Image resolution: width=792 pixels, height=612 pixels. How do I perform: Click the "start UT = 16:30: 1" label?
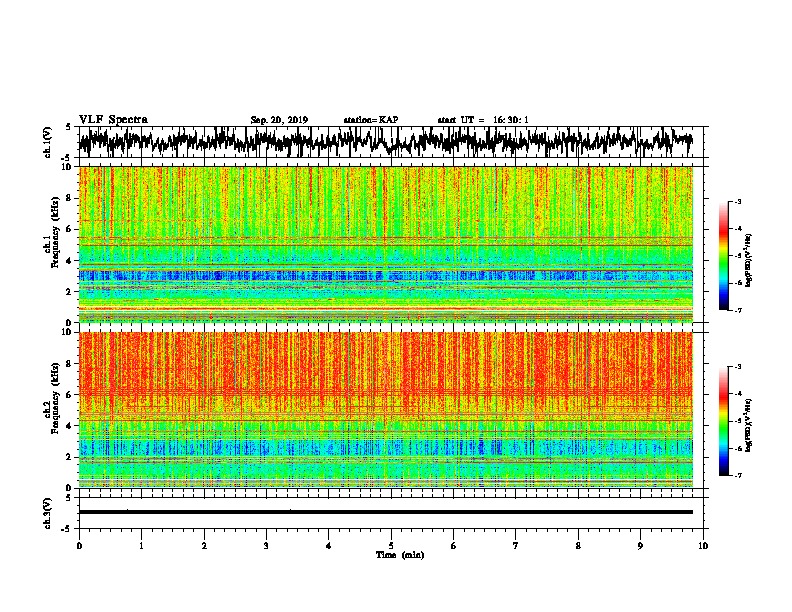pos(483,120)
